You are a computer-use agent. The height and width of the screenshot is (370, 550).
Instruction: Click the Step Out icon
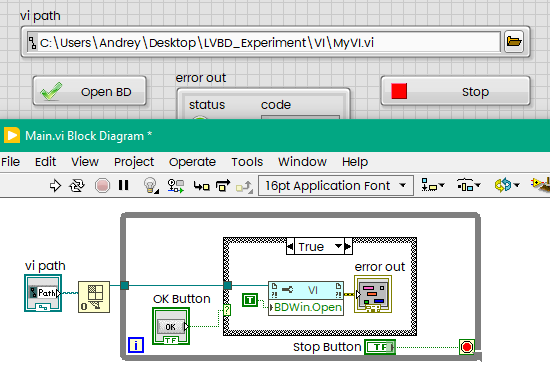click(244, 186)
